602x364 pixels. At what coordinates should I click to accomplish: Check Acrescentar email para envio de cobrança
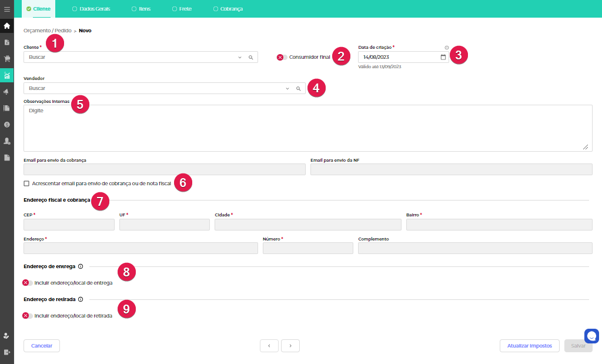click(26, 183)
